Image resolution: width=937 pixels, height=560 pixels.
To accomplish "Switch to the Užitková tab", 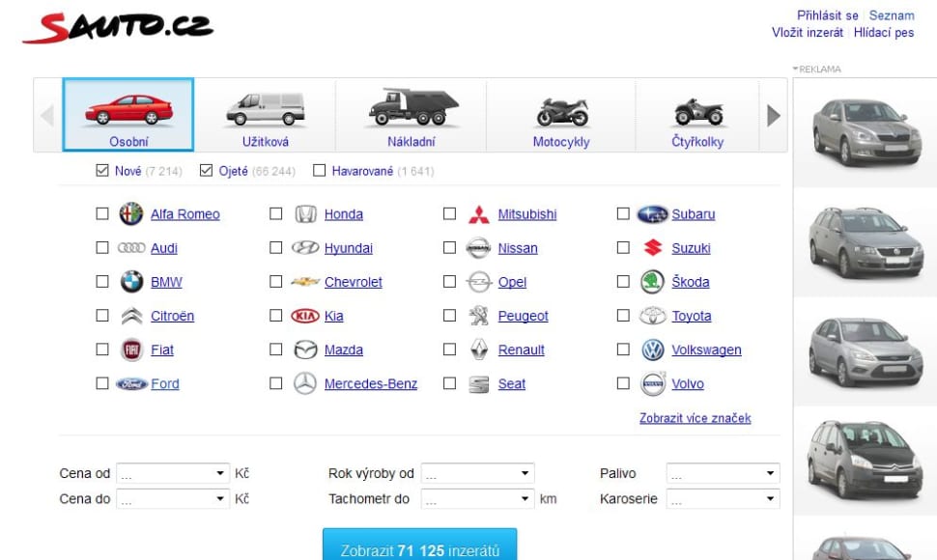I will point(266,115).
